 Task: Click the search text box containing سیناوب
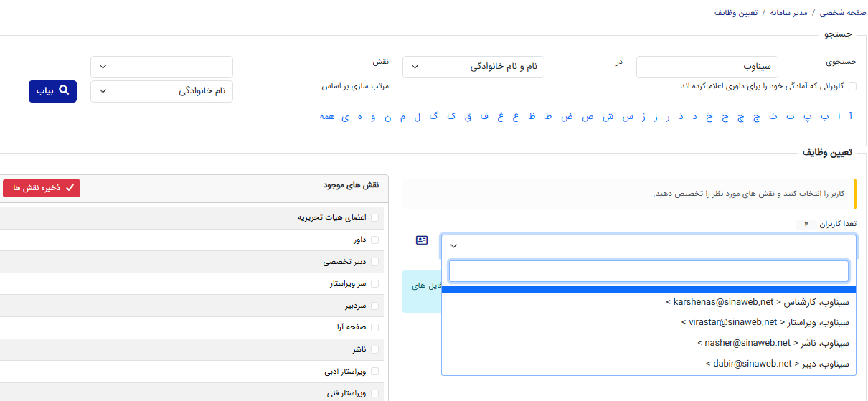[707, 67]
